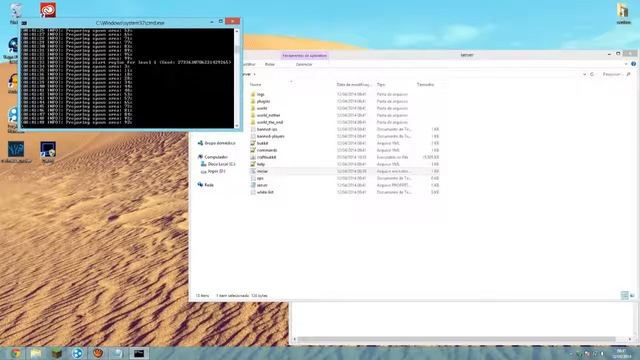The height and width of the screenshot is (360, 640).
Task: Open Chrome from the taskbar
Action: [x=16, y=353]
